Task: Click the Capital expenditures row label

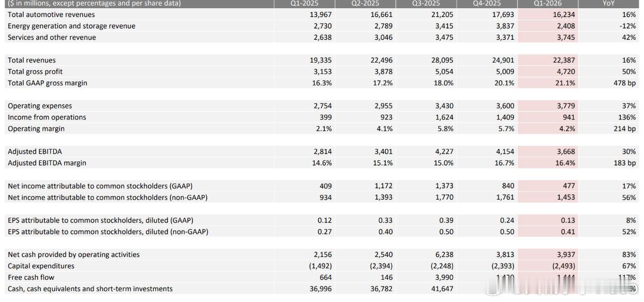Action: [x=41, y=266]
